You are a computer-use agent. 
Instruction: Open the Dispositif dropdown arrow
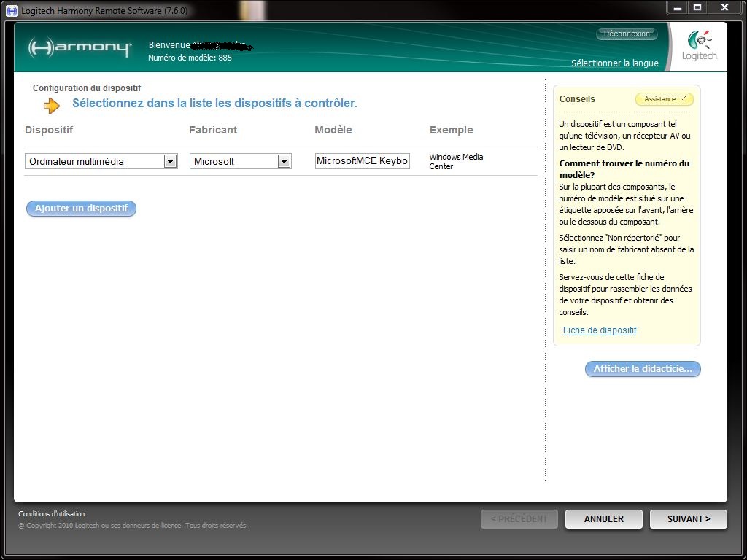(170, 162)
